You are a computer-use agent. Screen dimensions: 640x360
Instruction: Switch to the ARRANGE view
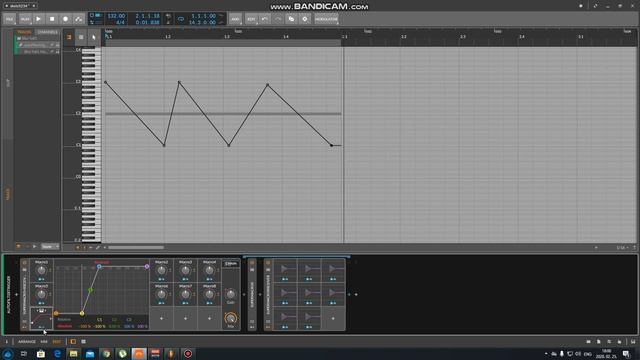[27, 342]
